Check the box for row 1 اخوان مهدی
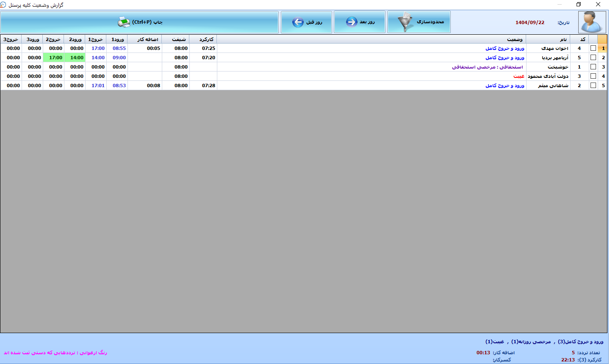This screenshot has width=610, height=364. click(593, 48)
